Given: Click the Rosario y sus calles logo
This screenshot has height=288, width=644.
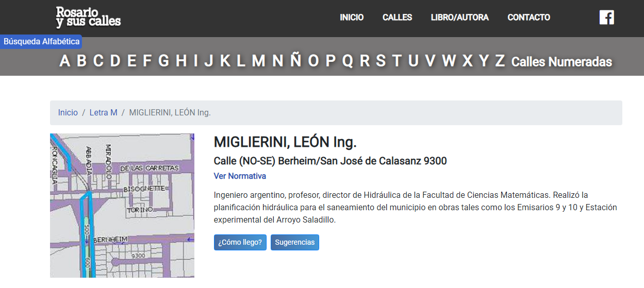Looking at the screenshot, I should pos(88,18).
